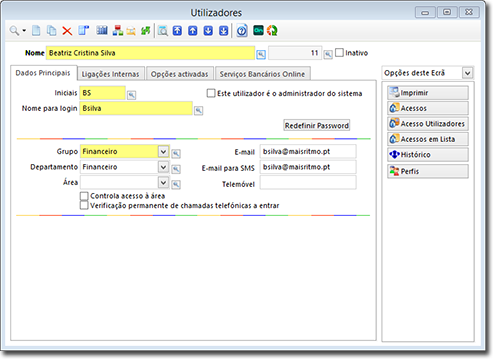Click lookup icon next to Nome para login
This screenshot has height=363, width=496.
199,110
